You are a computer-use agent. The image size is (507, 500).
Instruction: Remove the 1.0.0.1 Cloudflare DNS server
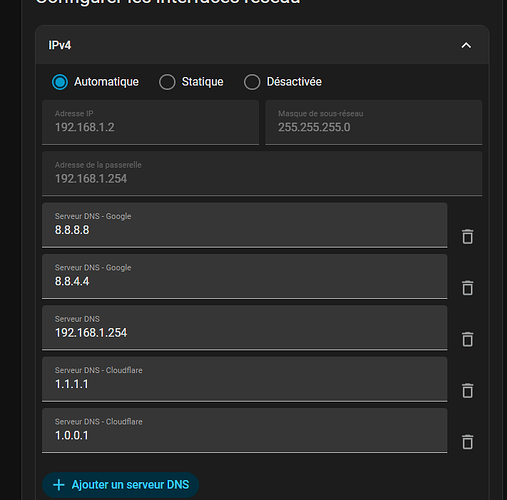click(x=467, y=442)
